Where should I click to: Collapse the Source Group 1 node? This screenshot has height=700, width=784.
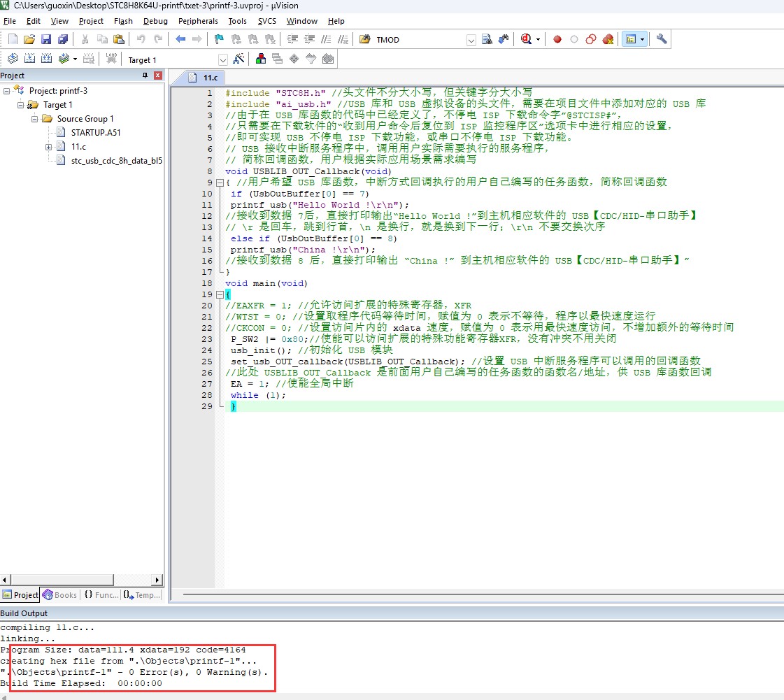click(34, 119)
